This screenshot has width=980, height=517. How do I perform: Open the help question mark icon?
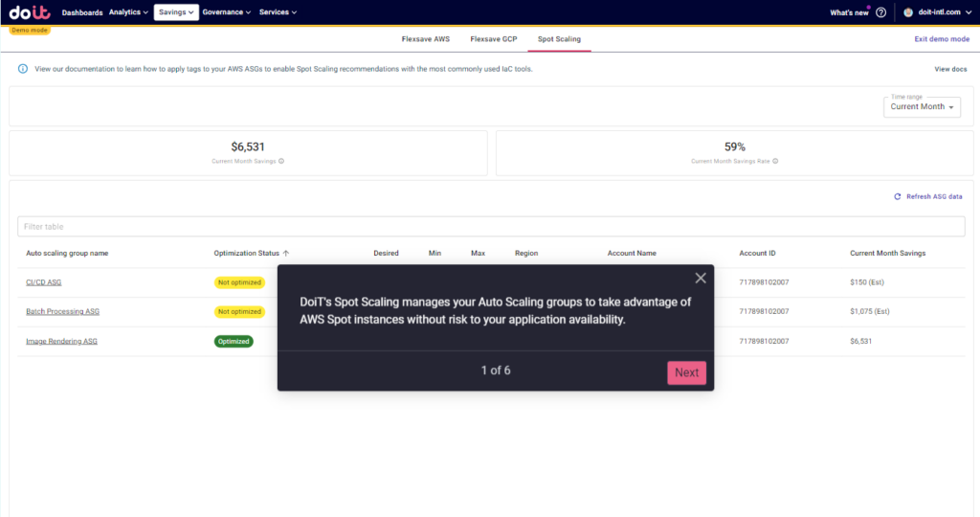click(x=881, y=12)
